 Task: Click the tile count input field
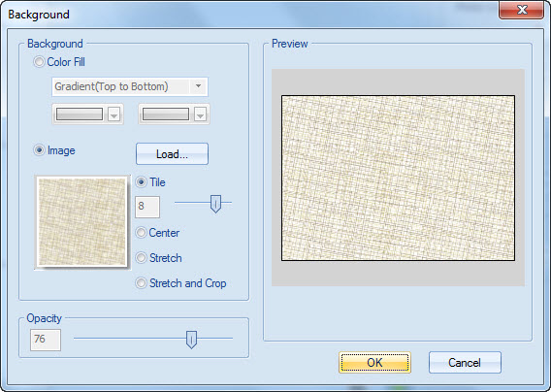coord(147,207)
